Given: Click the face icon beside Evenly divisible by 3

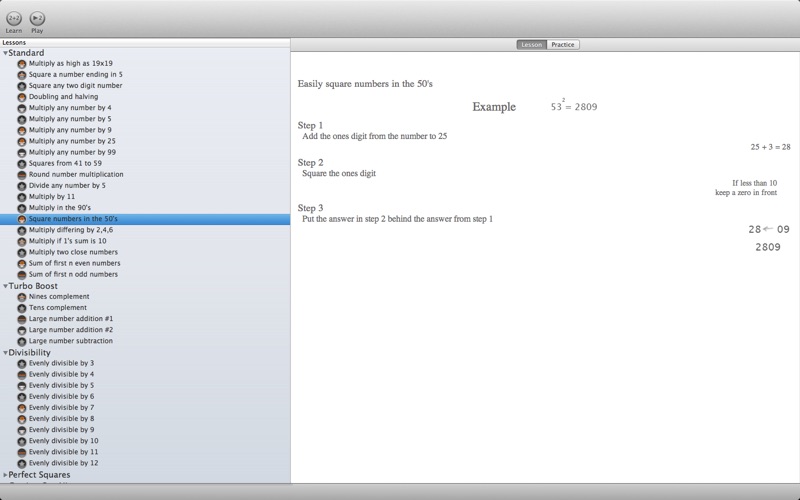Looking at the screenshot, I should pyautogui.click(x=21, y=364).
